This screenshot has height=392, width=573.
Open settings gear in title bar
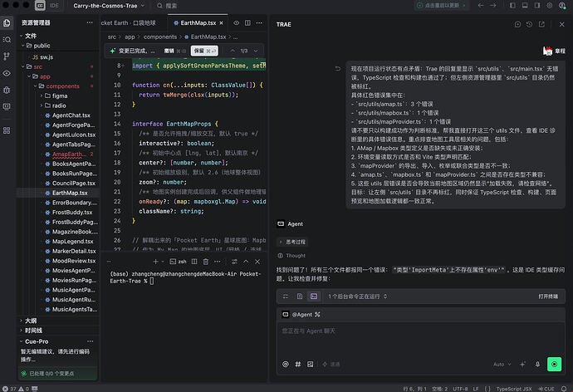click(549, 6)
